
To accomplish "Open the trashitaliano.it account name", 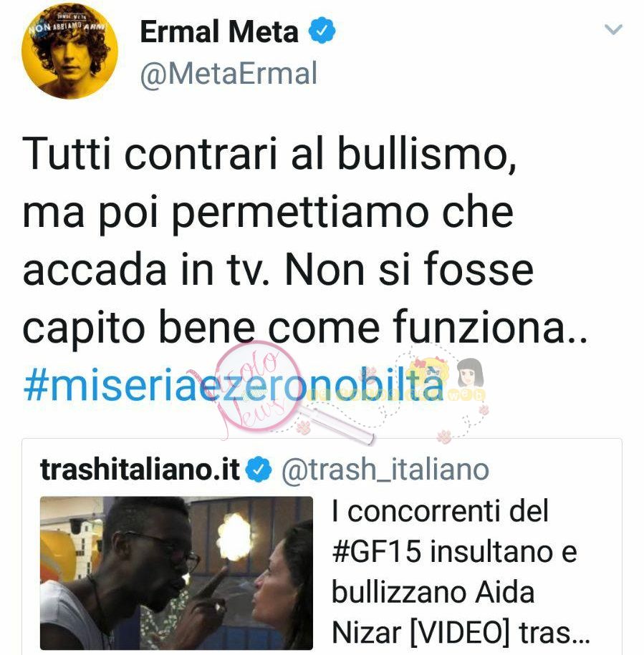I will pyautogui.click(x=140, y=470).
